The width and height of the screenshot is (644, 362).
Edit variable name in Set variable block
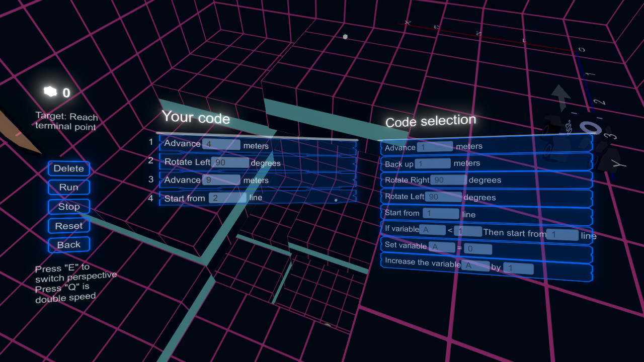442,247
